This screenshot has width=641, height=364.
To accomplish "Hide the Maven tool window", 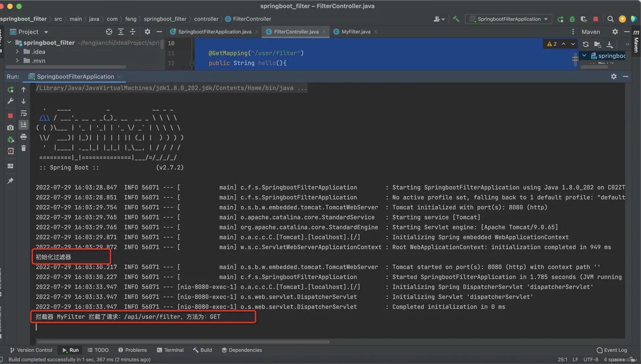I will click(x=626, y=32).
